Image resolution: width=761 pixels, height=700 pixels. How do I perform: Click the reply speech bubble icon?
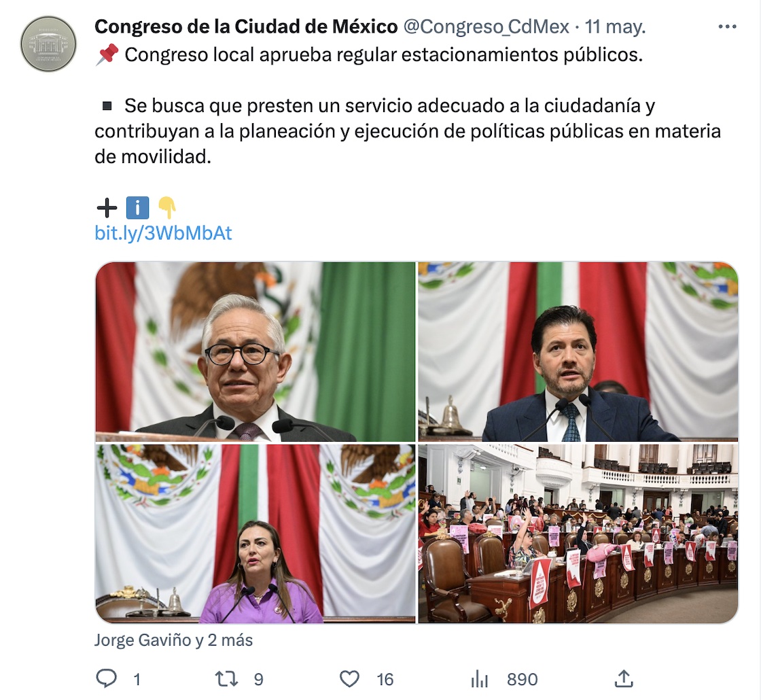coord(106,679)
